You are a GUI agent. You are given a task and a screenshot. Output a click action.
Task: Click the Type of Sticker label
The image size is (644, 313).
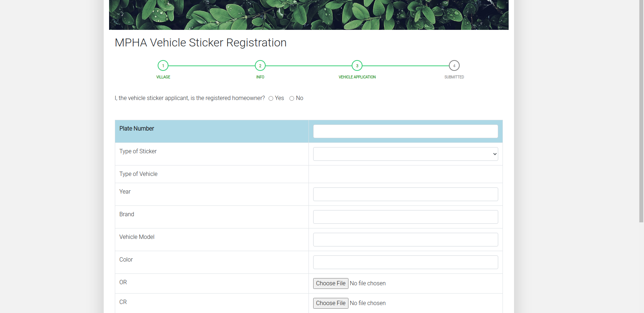138,151
